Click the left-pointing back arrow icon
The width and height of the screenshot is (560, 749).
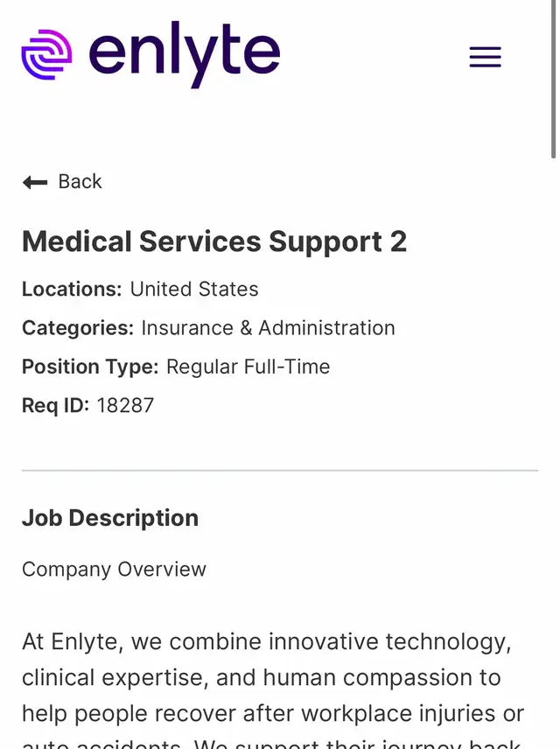35,182
